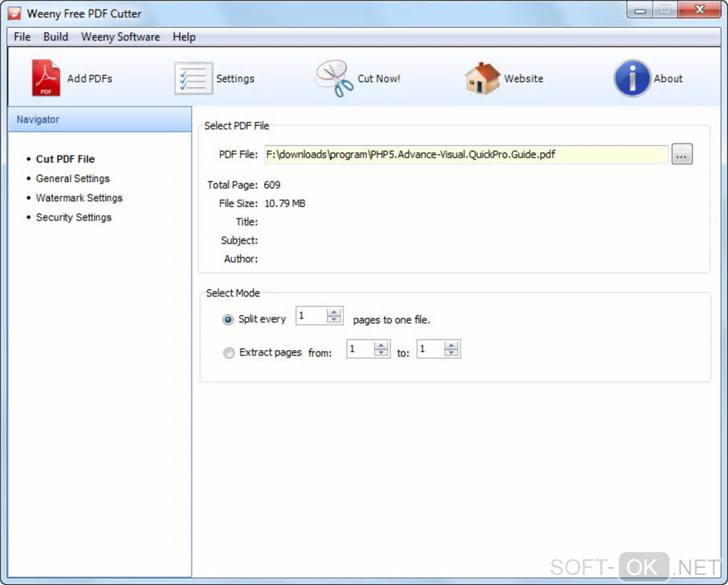Open Security Settings in Navigator
This screenshot has height=585, width=728.
point(74,217)
